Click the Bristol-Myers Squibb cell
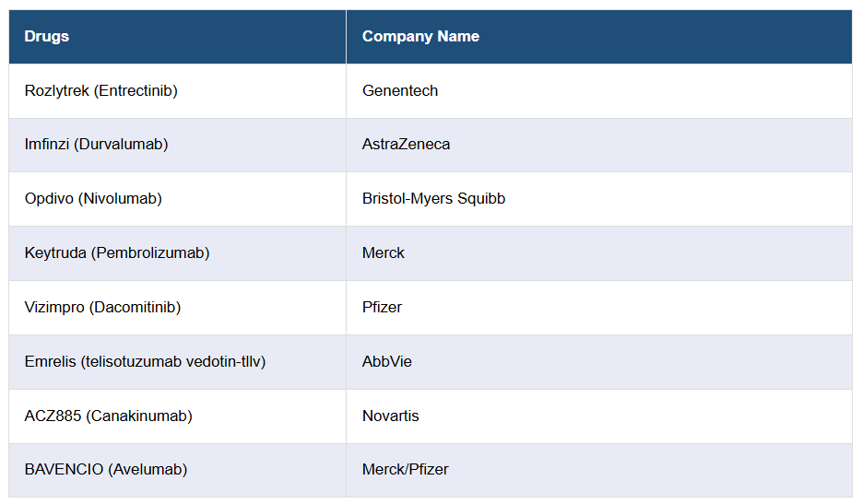The height and width of the screenshot is (504, 862). click(x=433, y=198)
